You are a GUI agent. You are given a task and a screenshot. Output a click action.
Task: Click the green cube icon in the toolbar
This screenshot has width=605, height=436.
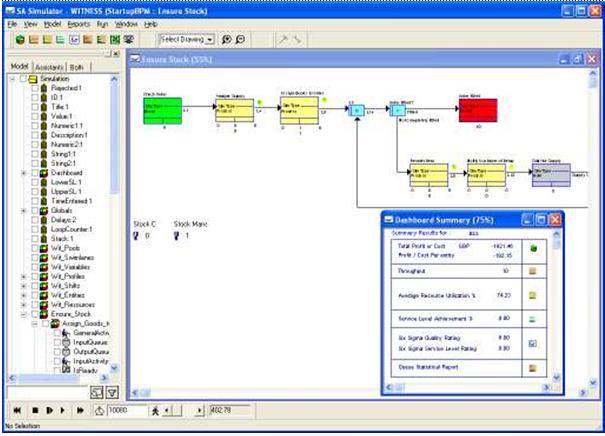[x=20, y=39]
